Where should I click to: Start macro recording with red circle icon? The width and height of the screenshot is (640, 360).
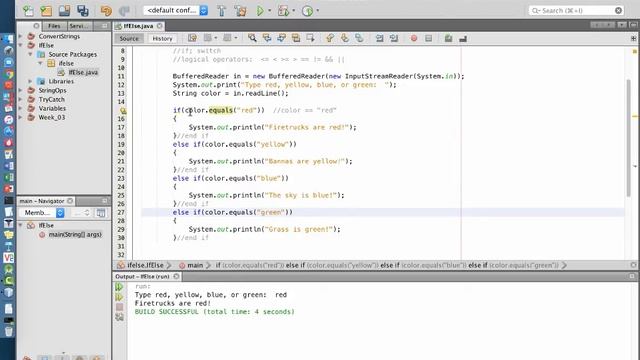(414, 38)
